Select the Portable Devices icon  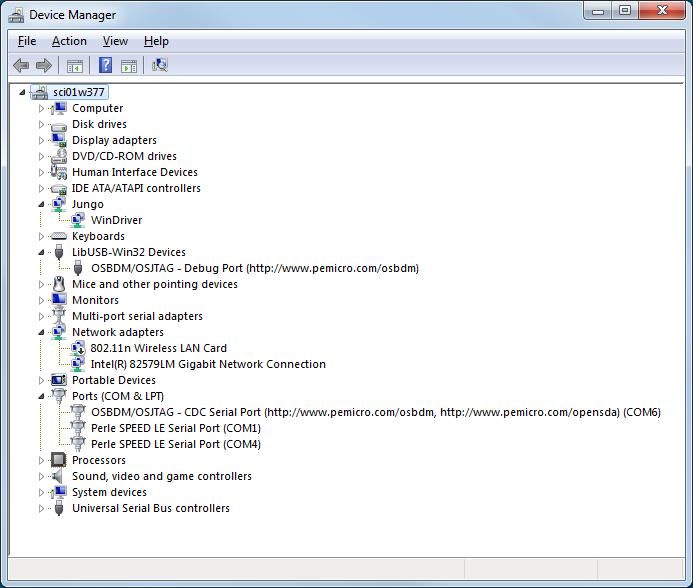[58, 380]
